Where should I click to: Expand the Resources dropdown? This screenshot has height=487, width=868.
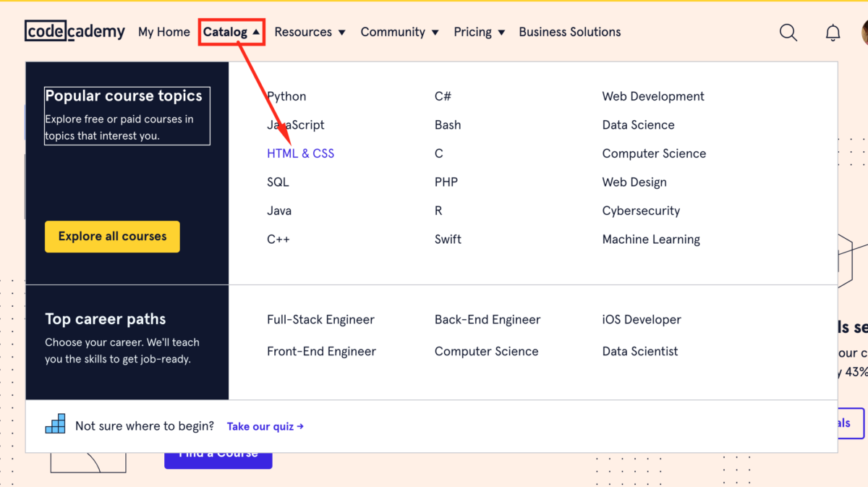(x=310, y=32)
